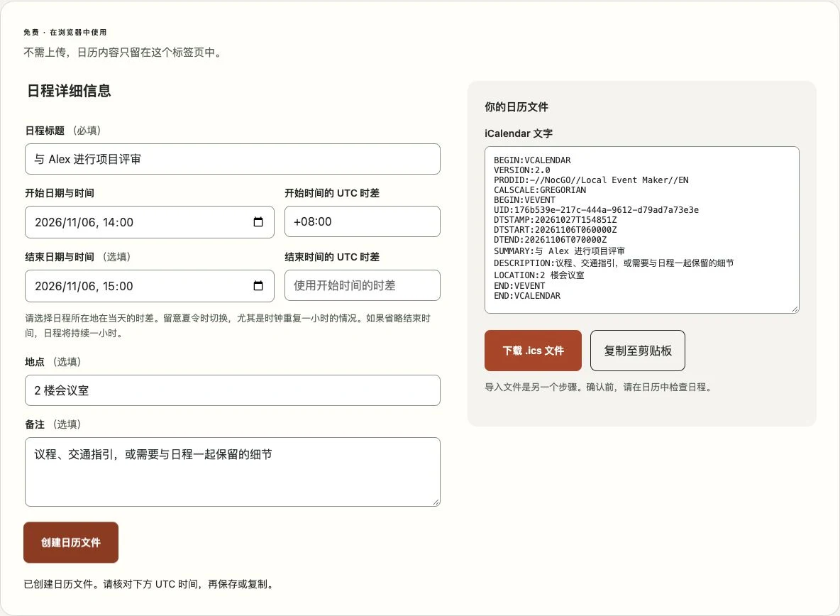Focus the end date 2026/11/06, 15:00 field
This screenshot has height=616, width=840.
(x=150, y=285)
